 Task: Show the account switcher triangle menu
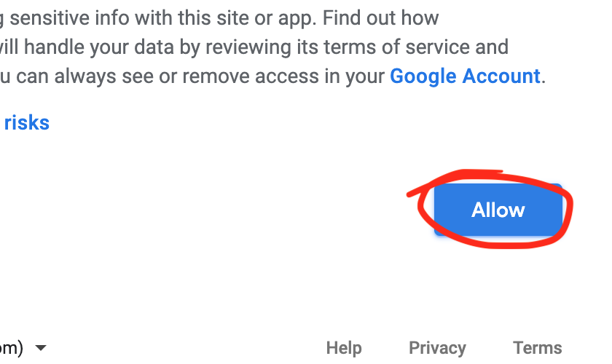click(x=41, y=347)
